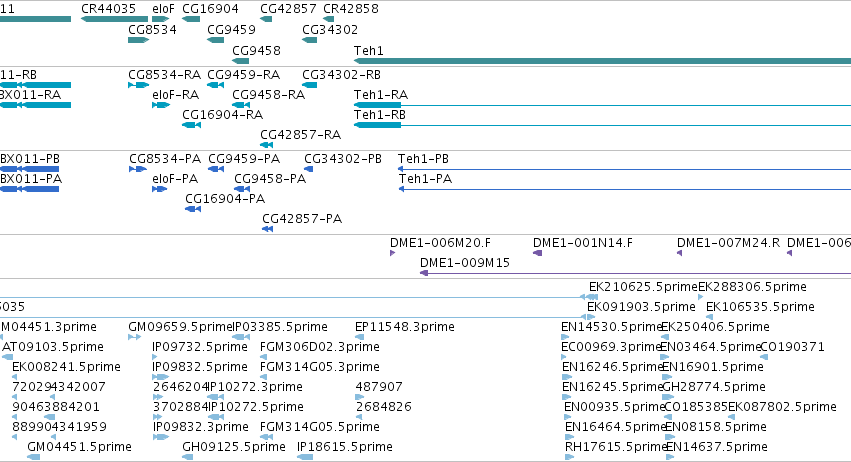The image size is (851, 462).
Task: Open EST EP11548.3prime
Action: click(405, 327)
